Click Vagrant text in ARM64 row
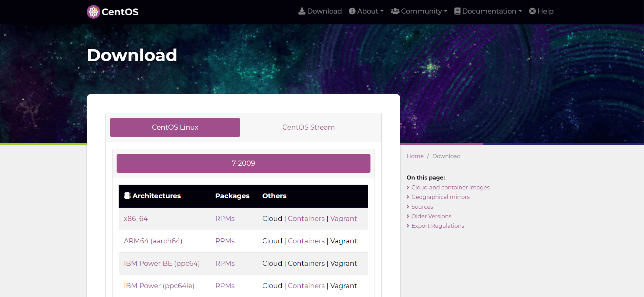 coord(344,241)
